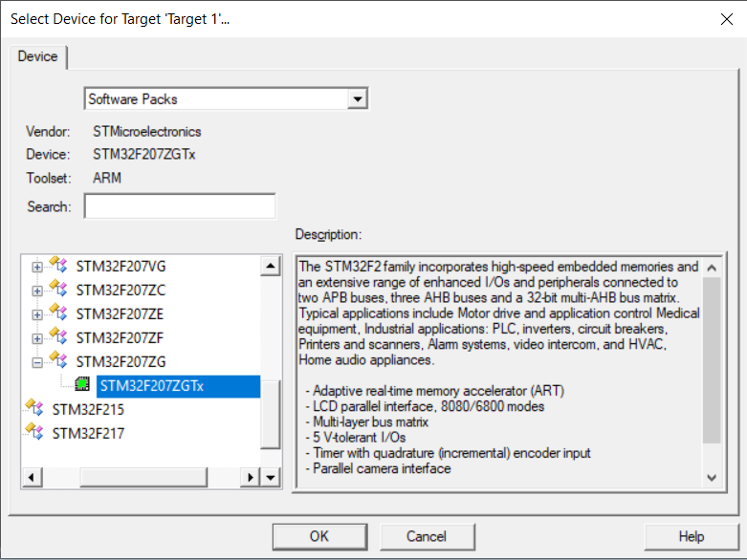The width and height of the screenshot is (747, 560).
Task: Expand the STM32F207ZE tree node
Action: point(37,314)
